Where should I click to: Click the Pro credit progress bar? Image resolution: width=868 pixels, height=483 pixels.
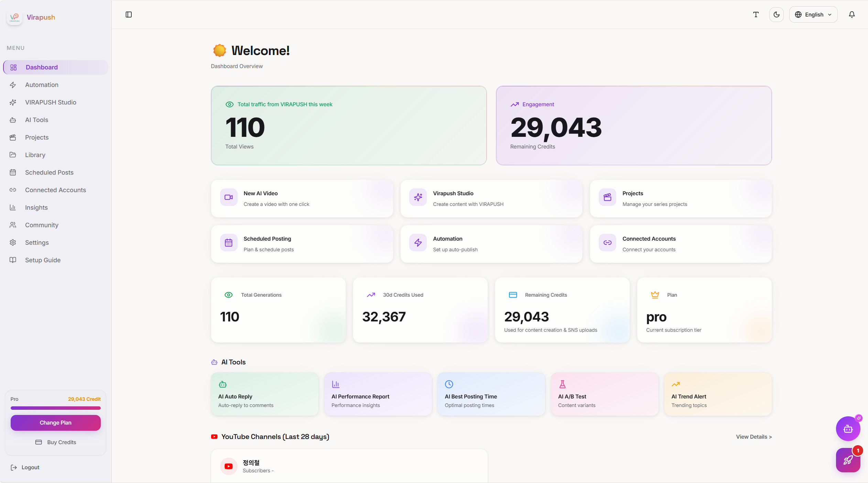tap(56, 408)
